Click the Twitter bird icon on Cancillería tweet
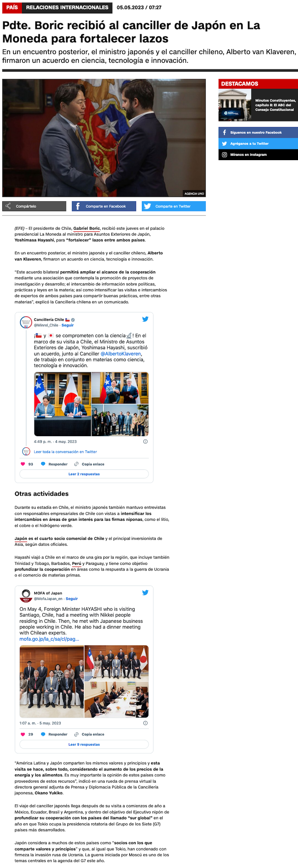298x868 pixels. point(145,319)
